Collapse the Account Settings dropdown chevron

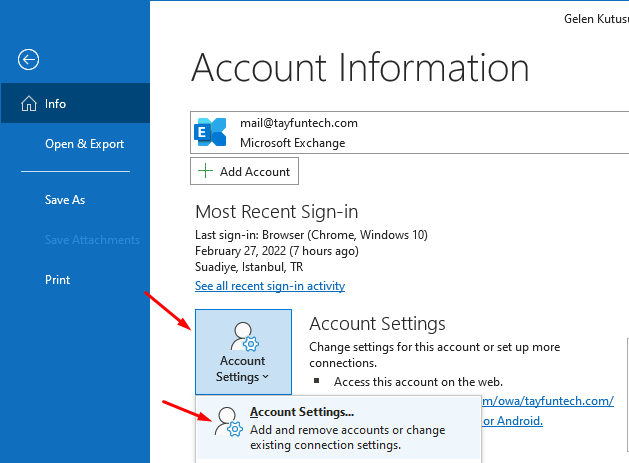266,378
